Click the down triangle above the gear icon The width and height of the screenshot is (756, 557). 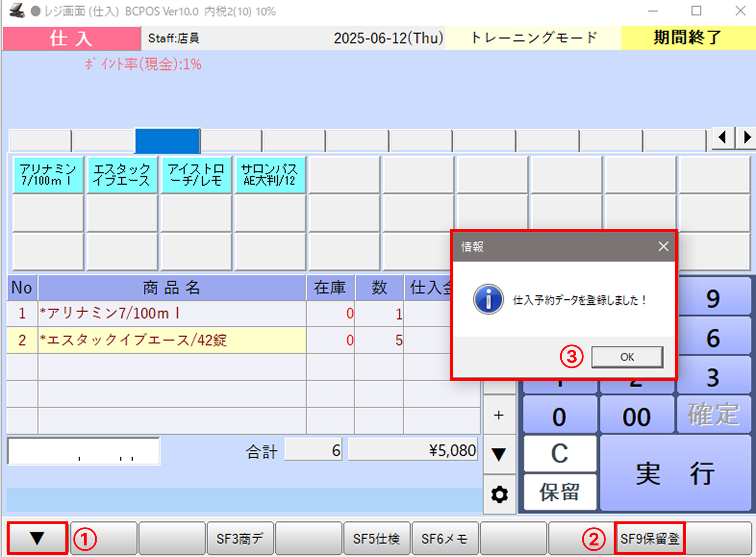(x=499, y=454)
